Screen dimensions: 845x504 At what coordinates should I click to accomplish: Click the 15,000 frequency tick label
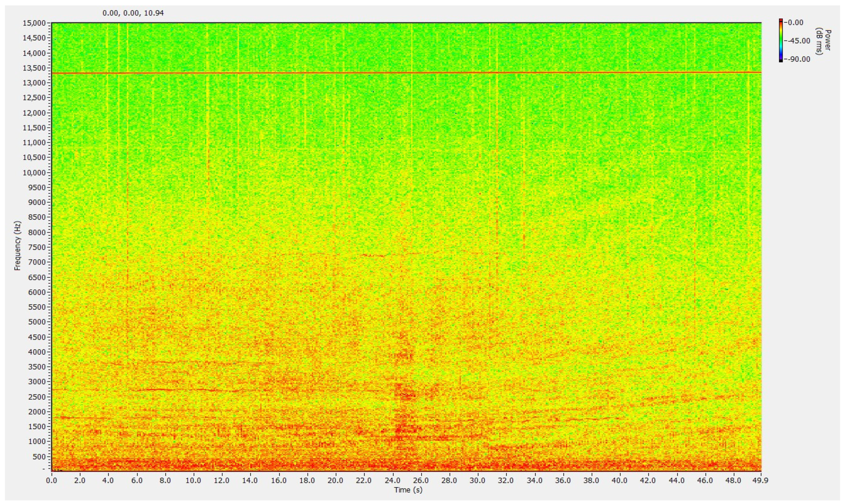34,23
